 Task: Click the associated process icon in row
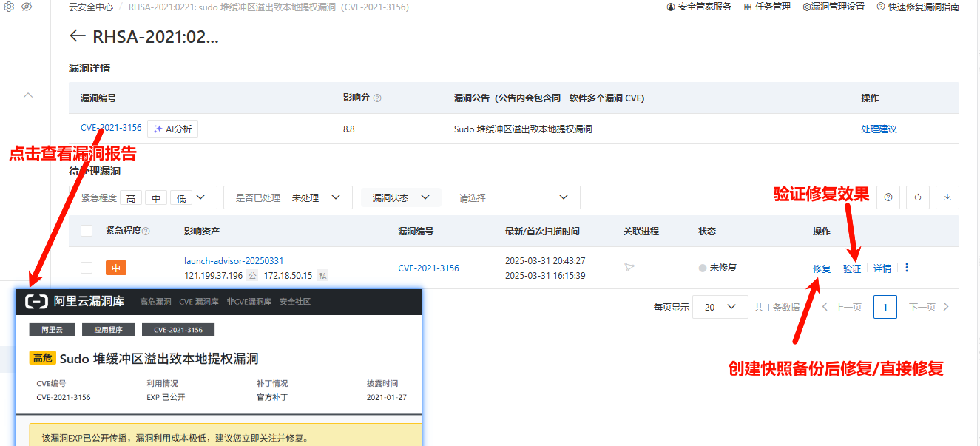click(629, 267)
